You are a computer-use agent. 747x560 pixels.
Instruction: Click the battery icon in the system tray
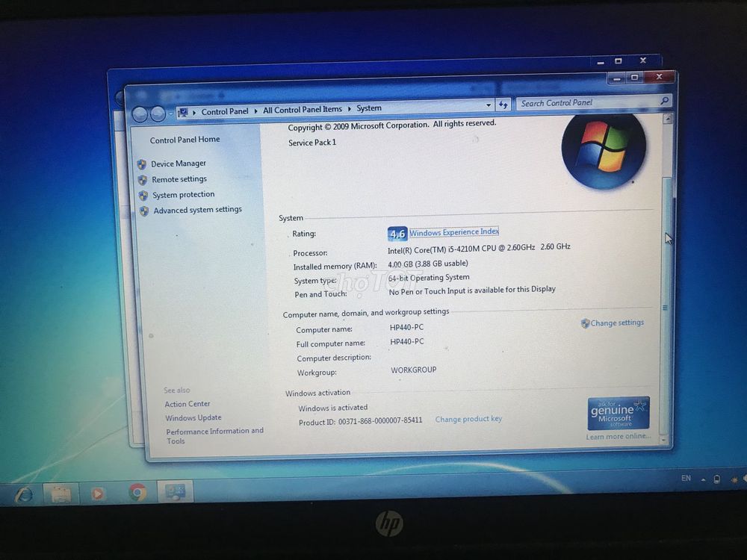pyautogui.click(x=716, y=479)
